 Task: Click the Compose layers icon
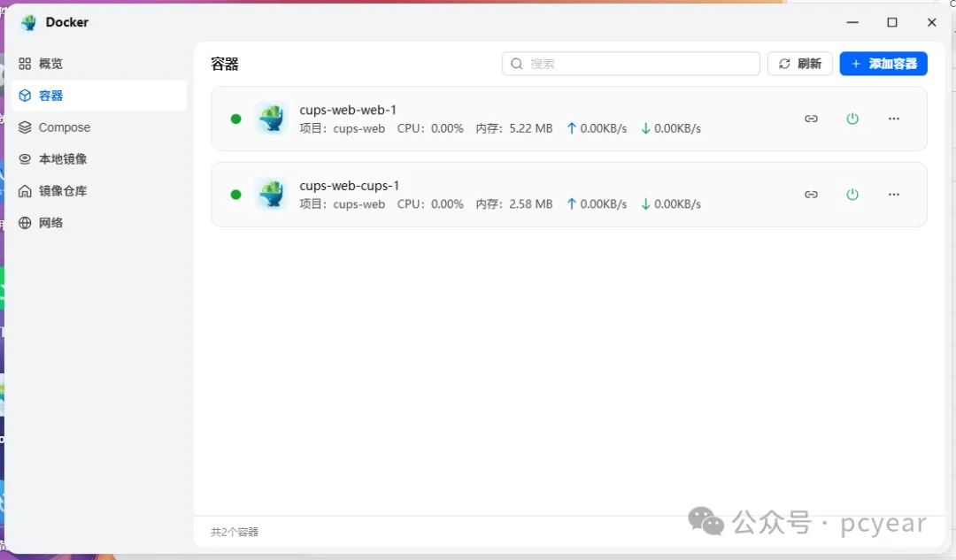(25, 127)
